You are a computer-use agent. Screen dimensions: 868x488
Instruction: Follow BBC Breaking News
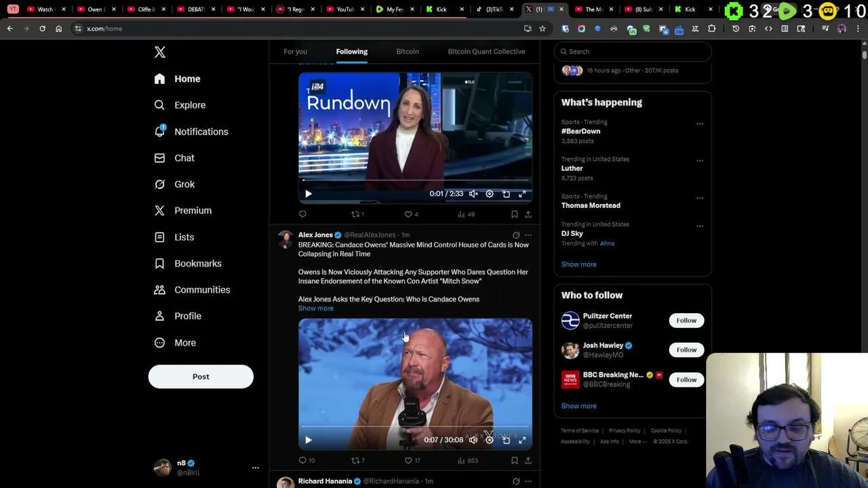click(686, 380)
